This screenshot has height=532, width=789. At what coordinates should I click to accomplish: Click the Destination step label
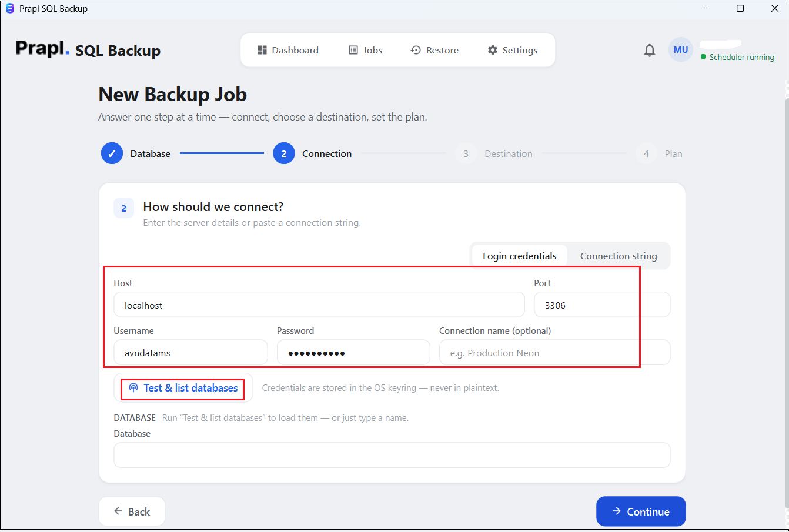[509, 154]
